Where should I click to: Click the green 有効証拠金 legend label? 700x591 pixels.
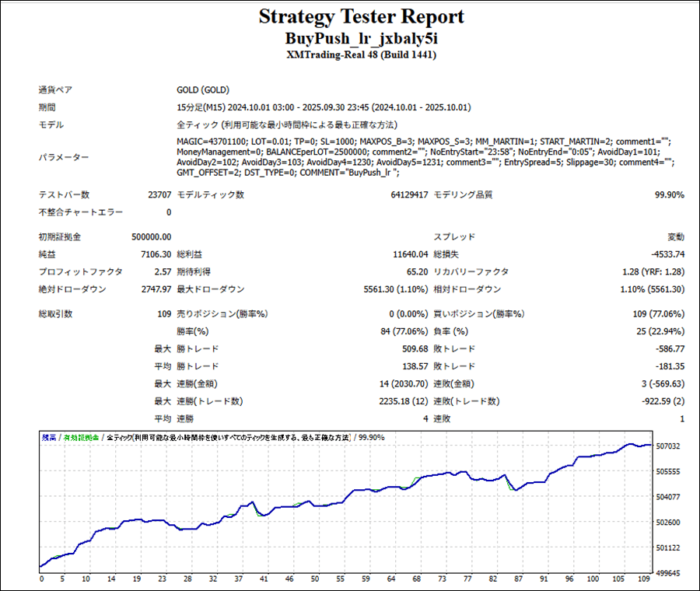click(x=82, y=438)
